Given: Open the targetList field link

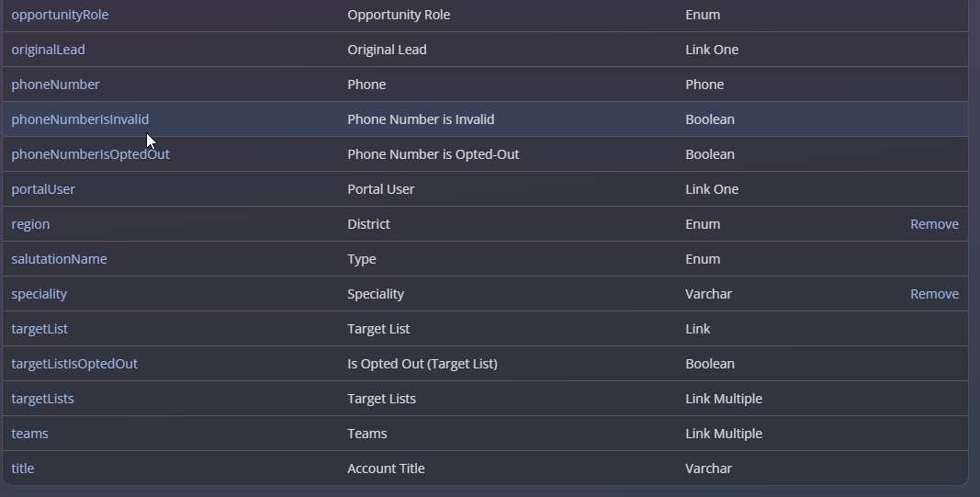Looking at the screenshot, I should [39, 329].
